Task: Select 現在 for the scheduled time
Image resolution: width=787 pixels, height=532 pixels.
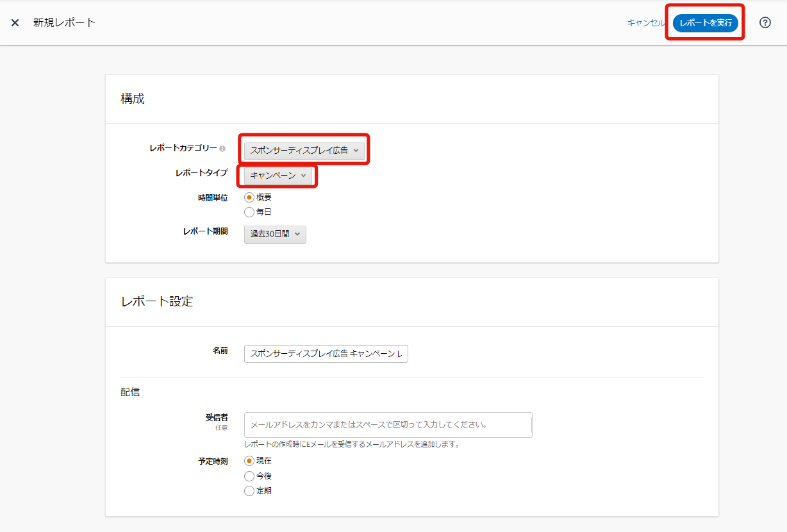Action: pos(249,461)
